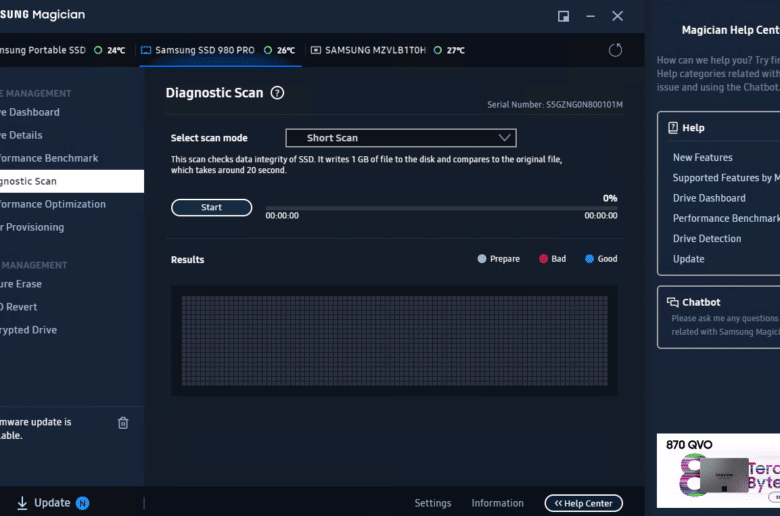
Task: Open the Select scan mode dropdown
Action: [x=401, y=138]
